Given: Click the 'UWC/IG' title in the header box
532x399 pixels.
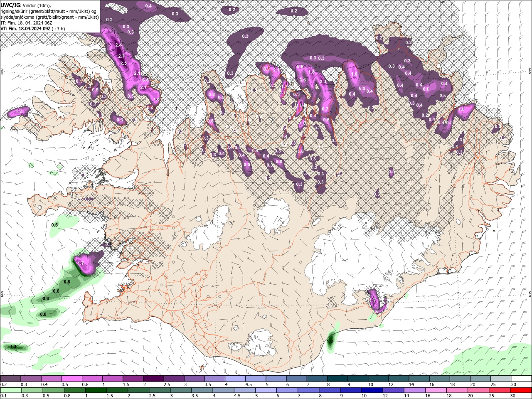Looking at the screenshot, I should pyautogui.click(x=10, y=5).
